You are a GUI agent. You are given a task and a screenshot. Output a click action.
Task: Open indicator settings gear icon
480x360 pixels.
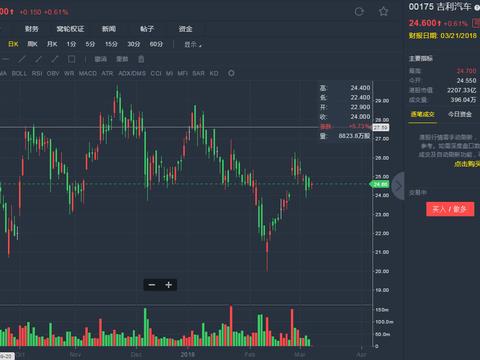point(231,73)
